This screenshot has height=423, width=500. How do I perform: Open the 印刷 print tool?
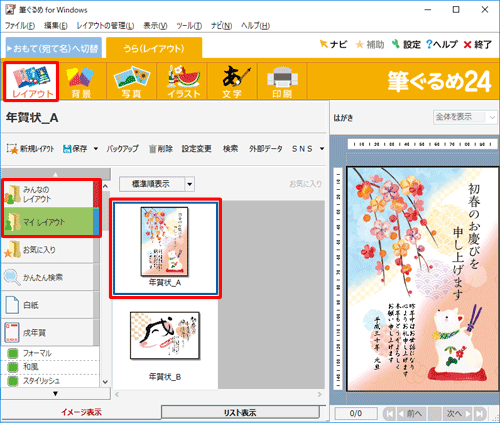282,81
